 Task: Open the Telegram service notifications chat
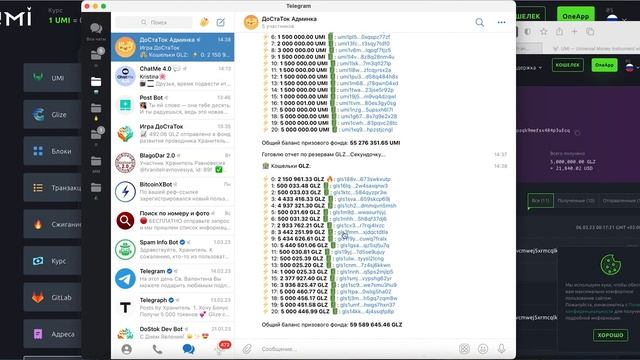coord(173,279)
